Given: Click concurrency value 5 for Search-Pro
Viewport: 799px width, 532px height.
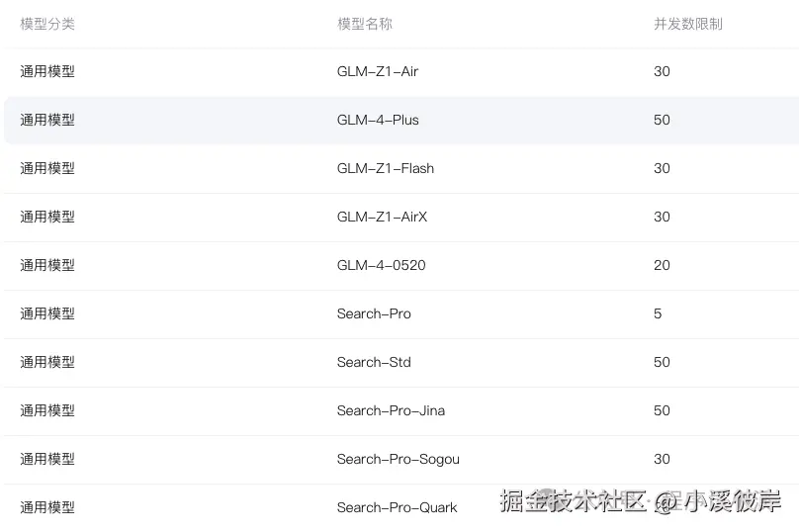Looking at the screenshot, I should (658, 313).
